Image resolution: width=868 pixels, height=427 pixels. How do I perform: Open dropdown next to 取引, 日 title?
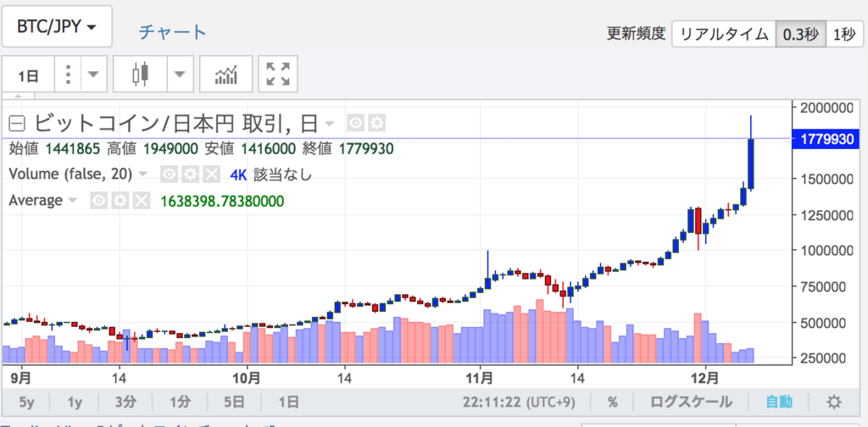click(329, 124)
